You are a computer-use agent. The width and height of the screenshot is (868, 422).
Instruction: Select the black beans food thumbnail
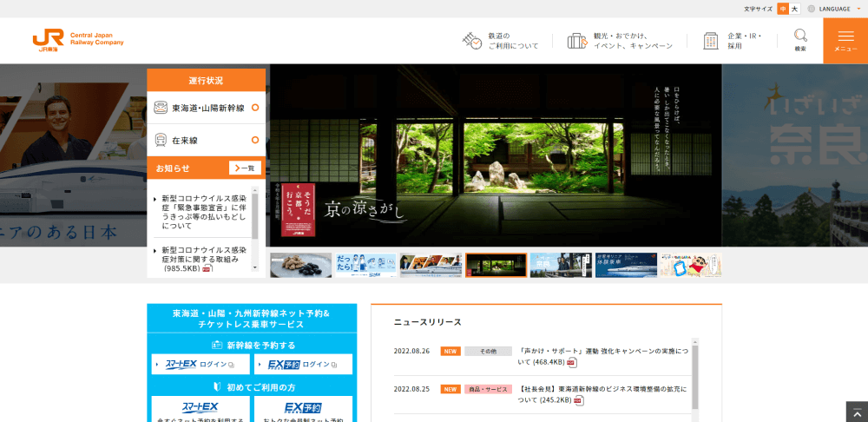[x=300, y=266]
